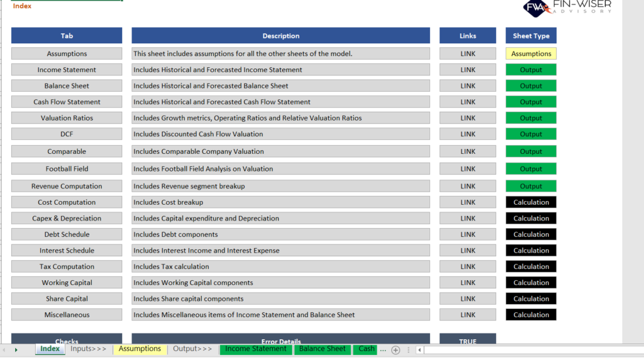Viewport: 644px width, 358px height.
Task: Switch to the Assumptions sheet tab
Action: click(x=140, y=349)
